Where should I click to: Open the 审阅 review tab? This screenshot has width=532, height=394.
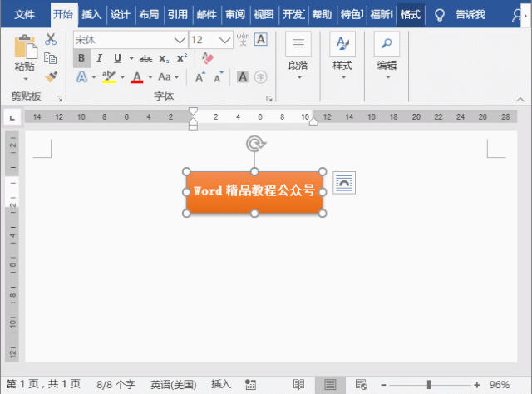coord(235,15)
